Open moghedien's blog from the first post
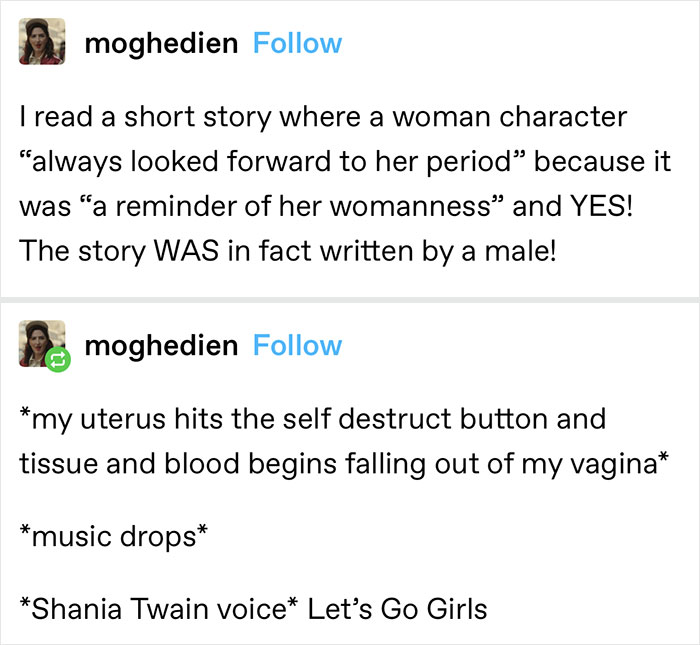Image resolution: width=700 pixels, height=645 pixels. (x=162, y=43)
